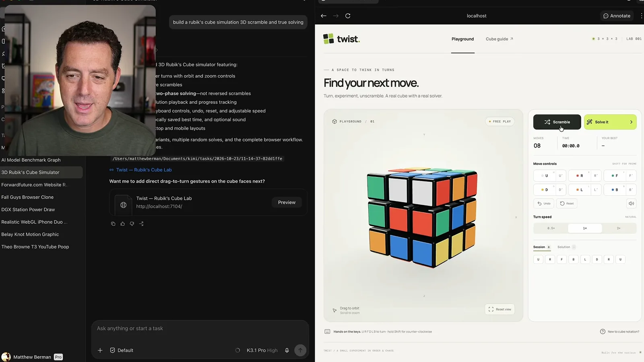Scramble the cube
The height and width of the screenshot is (362, 644).
click(x=557, y=122)
